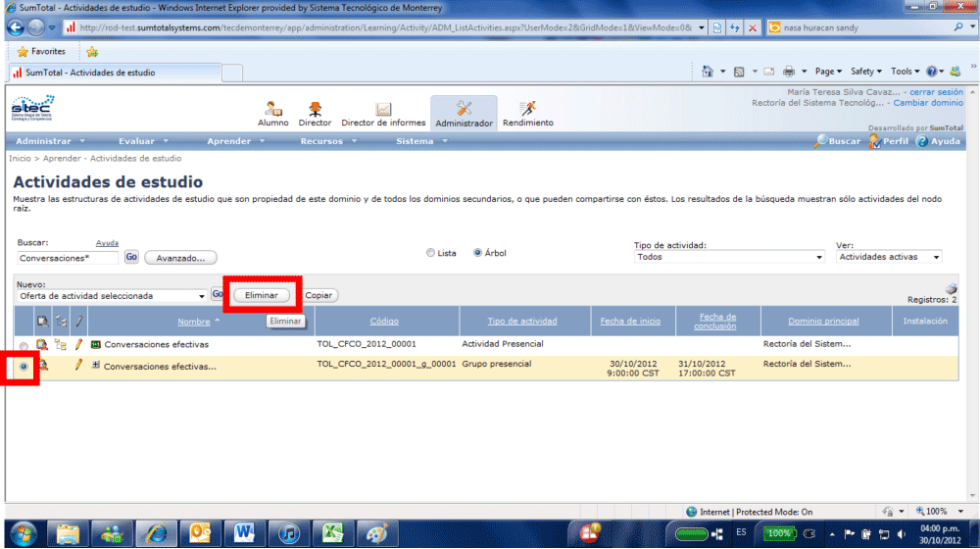Select the Árbol view radio button
Viewport: 980px width, 549px height.
coord(477,253)
